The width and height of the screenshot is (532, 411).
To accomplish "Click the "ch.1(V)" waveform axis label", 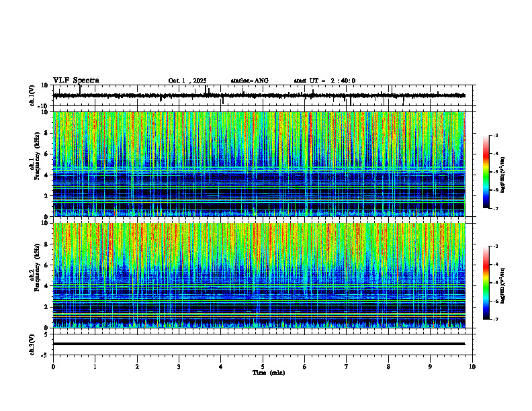I will tap(32, 95).
